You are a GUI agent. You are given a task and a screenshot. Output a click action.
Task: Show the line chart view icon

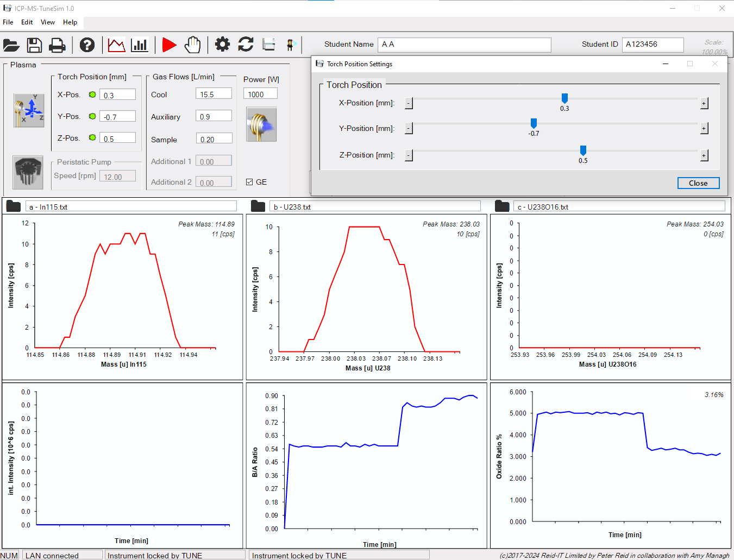click(x=116, y=45)
